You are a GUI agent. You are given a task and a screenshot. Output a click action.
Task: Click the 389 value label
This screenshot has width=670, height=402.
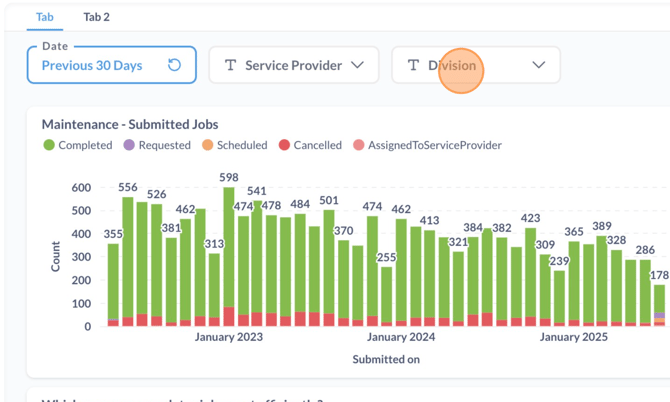pos(602,226)
